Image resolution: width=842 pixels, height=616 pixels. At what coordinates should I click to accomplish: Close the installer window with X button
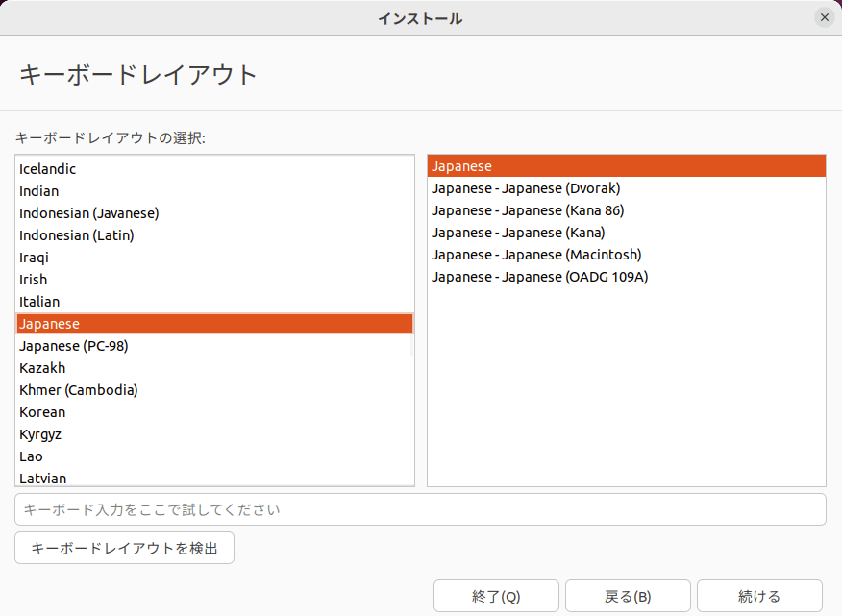825,17
